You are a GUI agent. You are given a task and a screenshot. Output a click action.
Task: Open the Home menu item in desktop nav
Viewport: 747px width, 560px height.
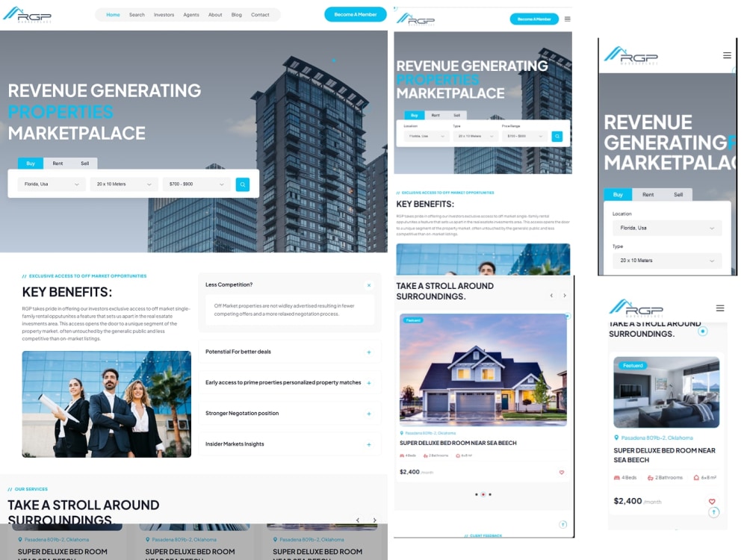[113, 15]
